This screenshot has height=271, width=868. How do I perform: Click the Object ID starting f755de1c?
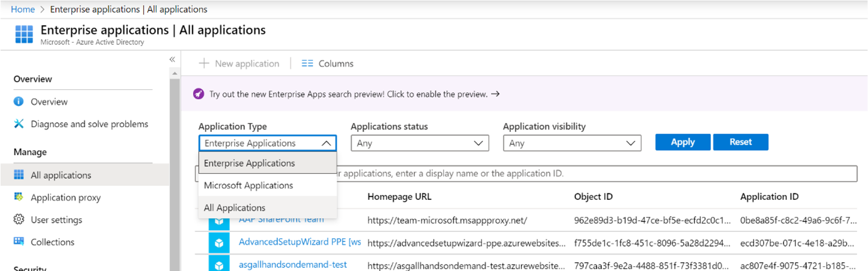pyautogui.click(x=652, y=242)
